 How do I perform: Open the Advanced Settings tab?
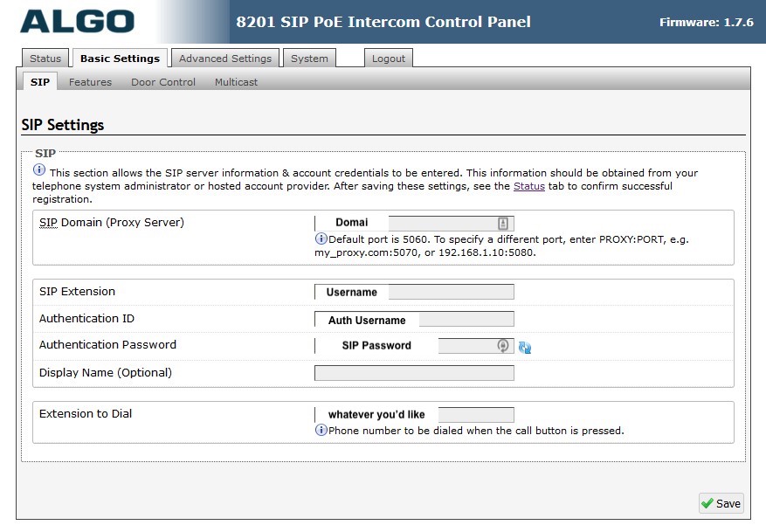point(224,58)
